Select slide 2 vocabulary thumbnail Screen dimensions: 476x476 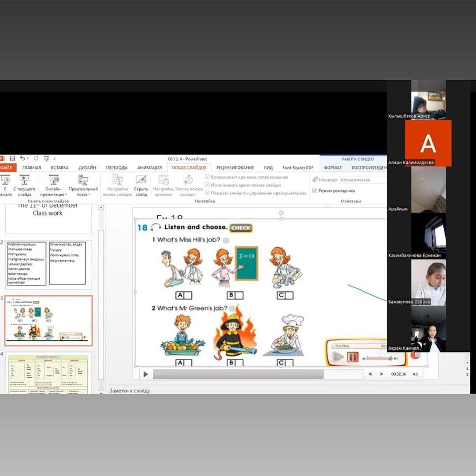coord(48,264)
